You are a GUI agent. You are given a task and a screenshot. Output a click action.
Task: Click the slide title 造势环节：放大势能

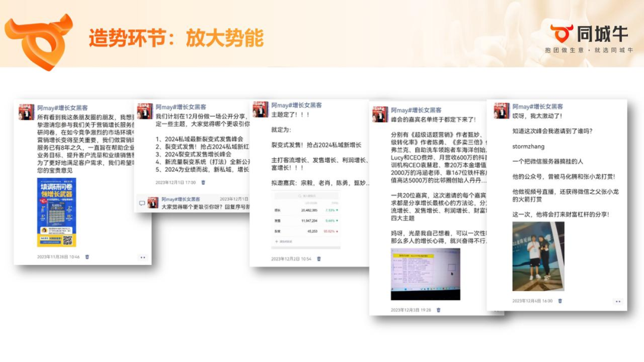(176, 38)
